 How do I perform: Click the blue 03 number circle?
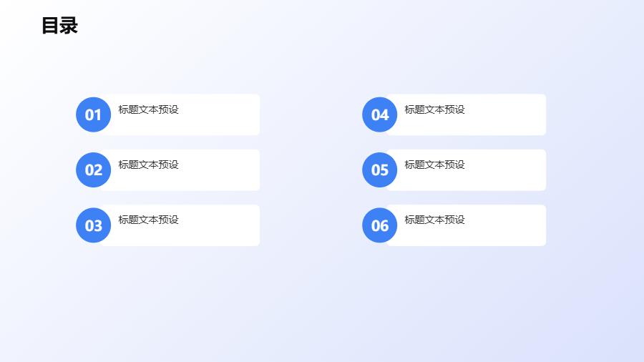pos(94,225)
